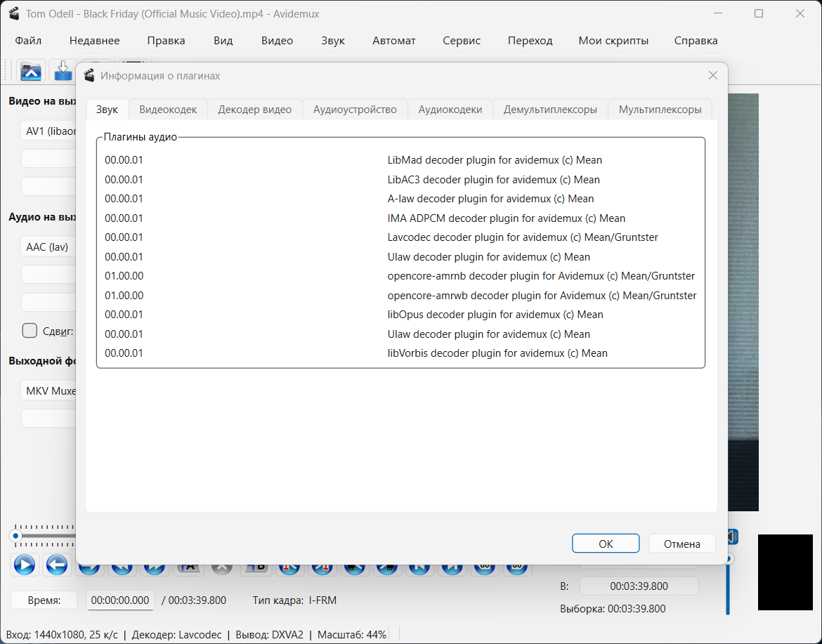This screenshot has height=644, width=822.
Task: Click the blue left-arrow previous frame icon
Action: point(57,564)
